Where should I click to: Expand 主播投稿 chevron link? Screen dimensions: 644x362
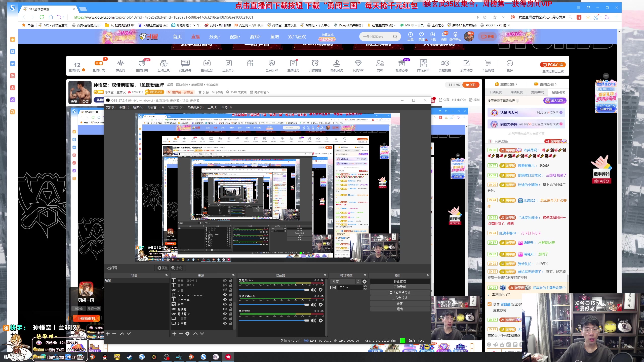506,84
